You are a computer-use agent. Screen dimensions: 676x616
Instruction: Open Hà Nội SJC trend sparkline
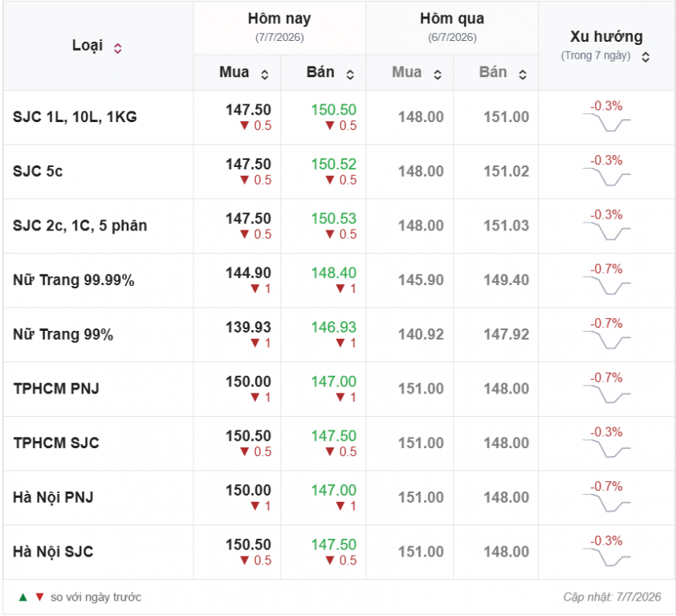[607, 557]
